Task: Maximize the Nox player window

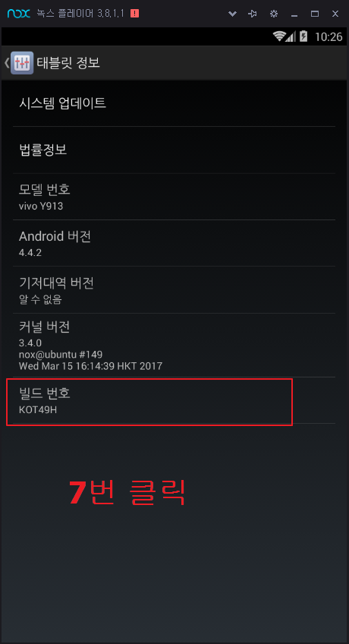Action: point(315,14)
